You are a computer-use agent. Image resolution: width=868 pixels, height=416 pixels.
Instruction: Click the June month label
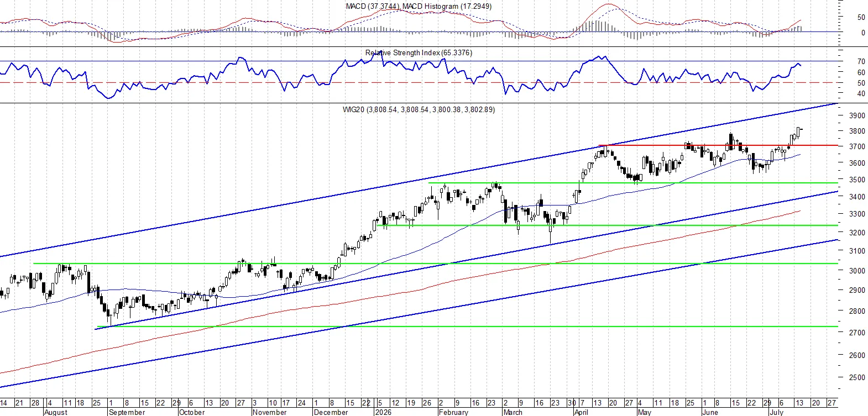coord(710,412)
